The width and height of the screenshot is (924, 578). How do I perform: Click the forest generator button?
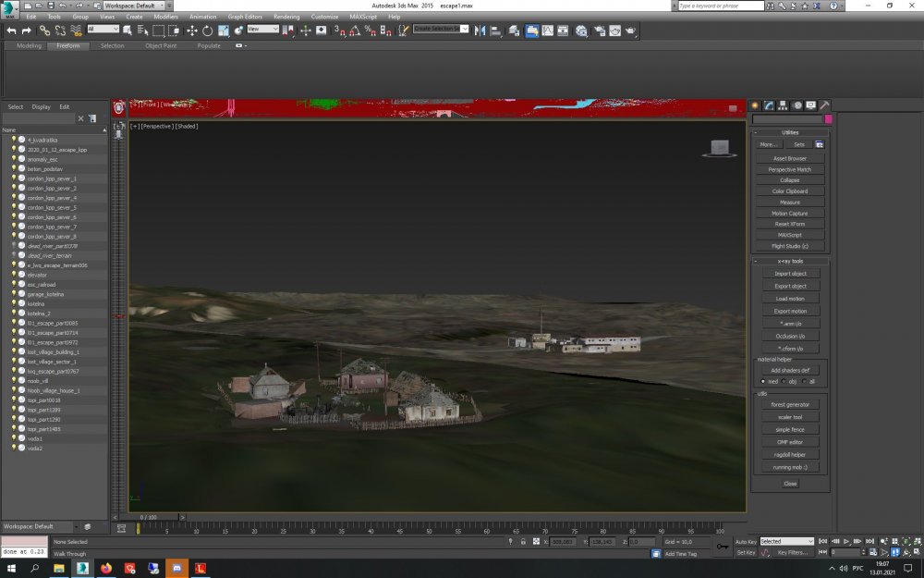pos(790,404)
